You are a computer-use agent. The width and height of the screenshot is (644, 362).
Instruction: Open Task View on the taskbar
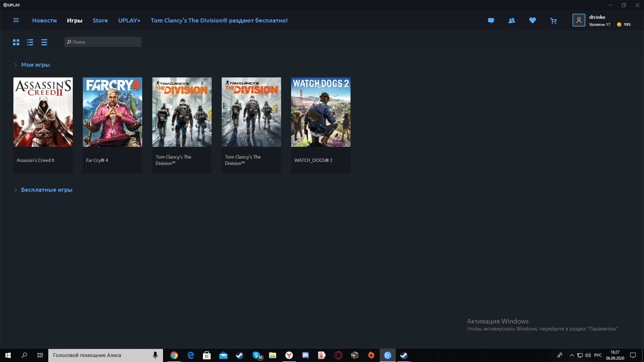(x=40, y=355)
